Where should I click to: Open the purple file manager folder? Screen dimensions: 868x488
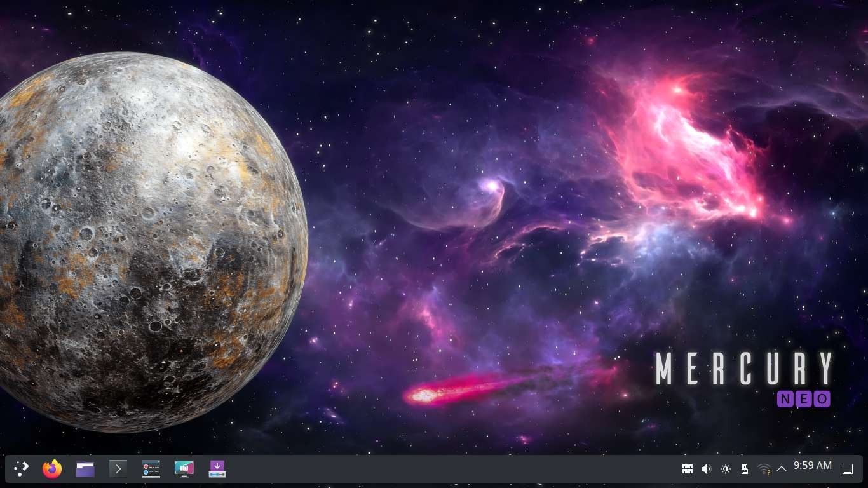pos(85,469)
